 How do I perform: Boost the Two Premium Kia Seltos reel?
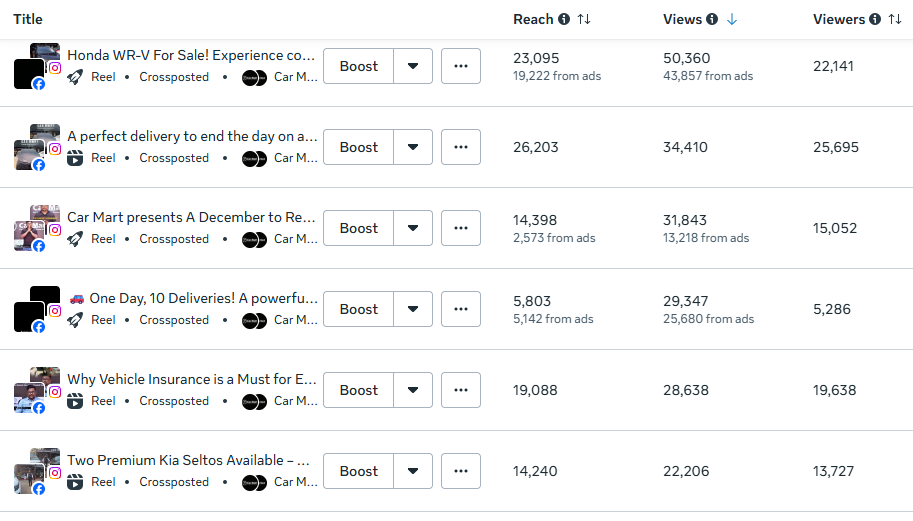click(x=359, y=471)
